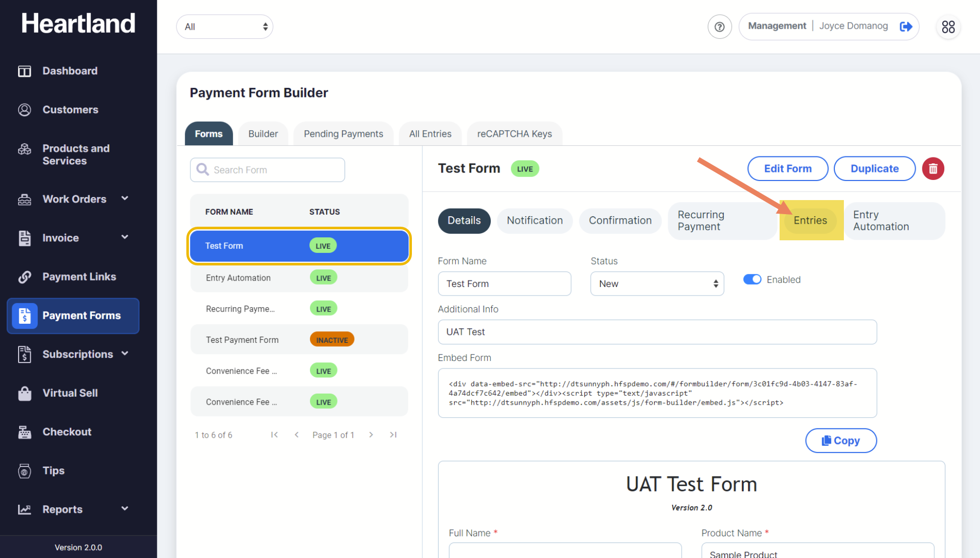Go to last page of forms list
Image resolution: width=980 pixels, height=558 pixels.
393,435
